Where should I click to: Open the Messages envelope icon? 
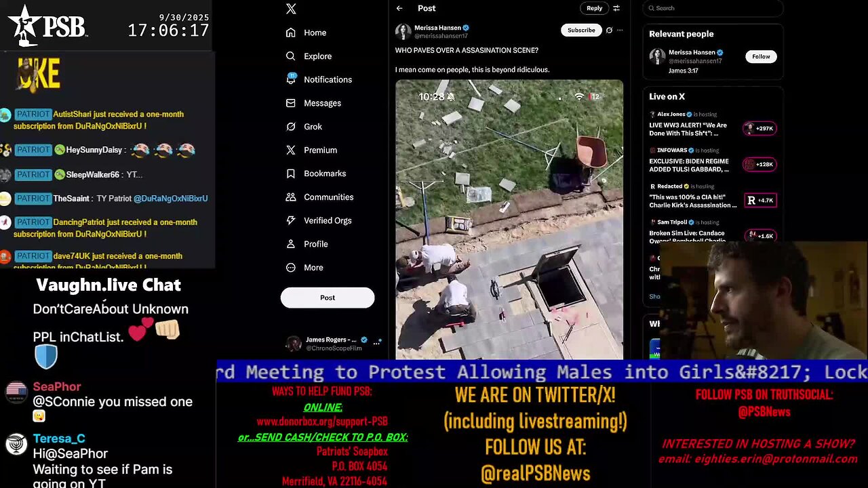[x=291, y=103]
